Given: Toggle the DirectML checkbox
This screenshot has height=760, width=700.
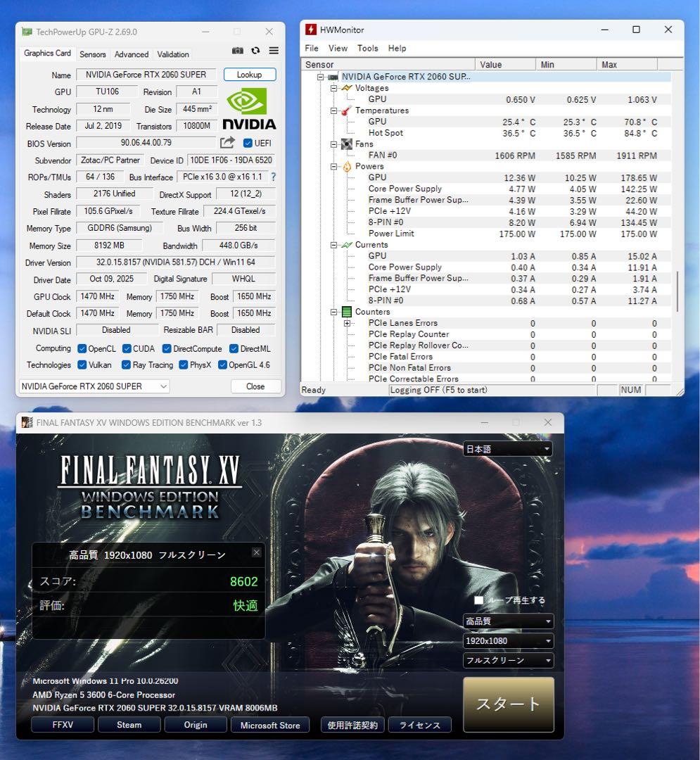Looking at the screenshot, I should pyautogui.click(x=234, y=348).
